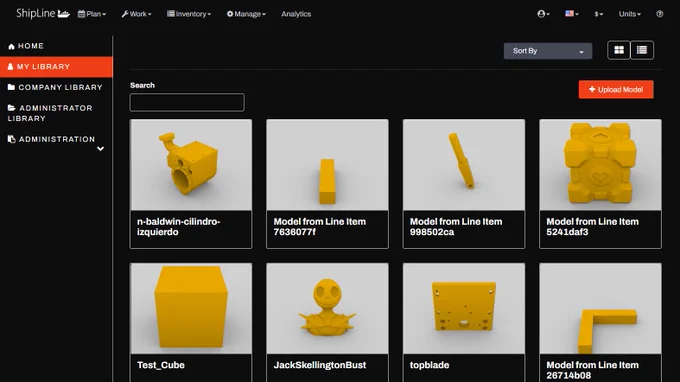Click the n-baldwin-cilindro-izquierdo title text
The image size is (680, 382).
coord(179,227)
